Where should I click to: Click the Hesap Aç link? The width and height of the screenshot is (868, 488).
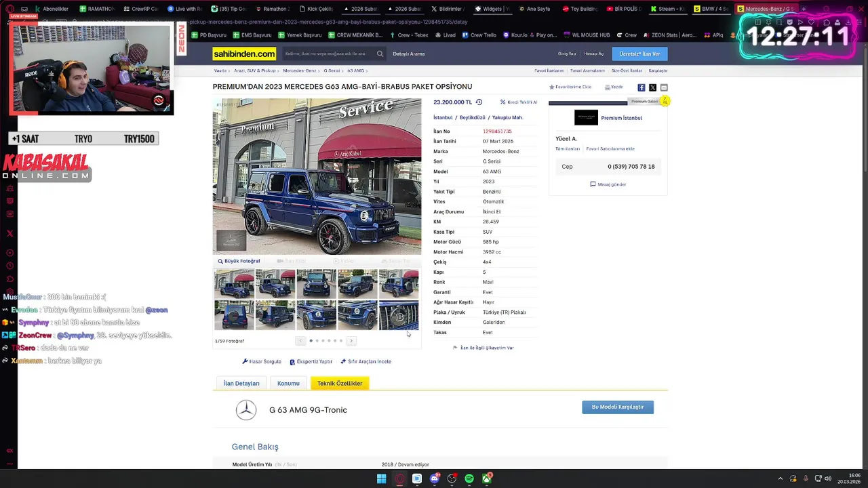pyautogui.click(x=594, y=54)
